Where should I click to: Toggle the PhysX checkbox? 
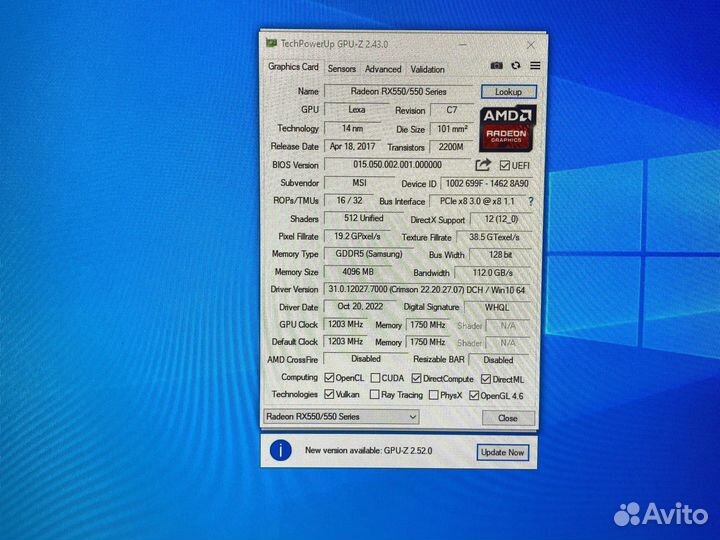coord(433,395)
